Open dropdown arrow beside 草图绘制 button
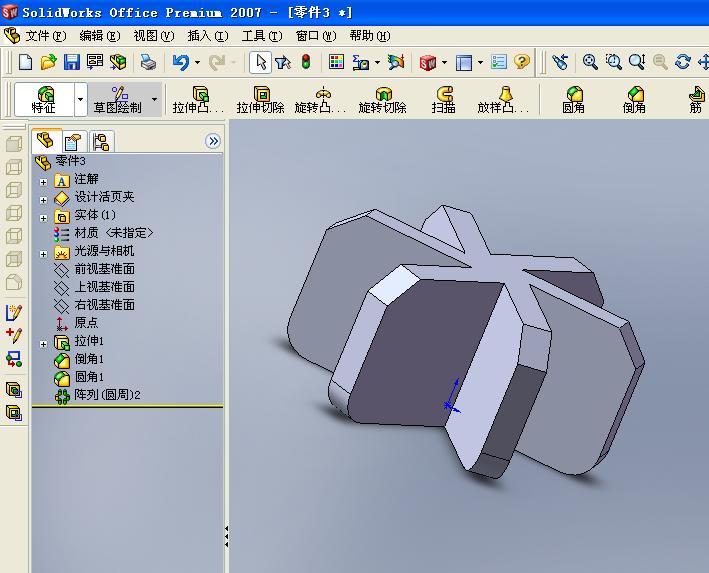The height and width of the screenshot is (573, 709). pos(154,99)
